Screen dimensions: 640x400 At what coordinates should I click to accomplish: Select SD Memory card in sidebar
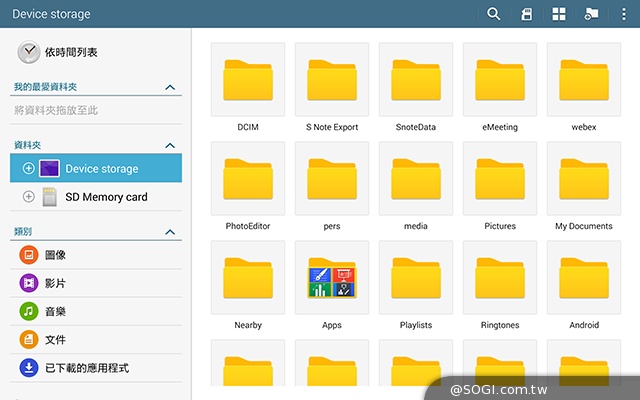[106, 197]
